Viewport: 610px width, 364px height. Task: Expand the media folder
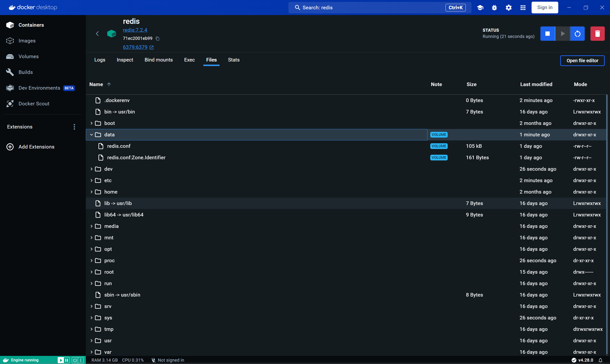[x=92, y=226]
